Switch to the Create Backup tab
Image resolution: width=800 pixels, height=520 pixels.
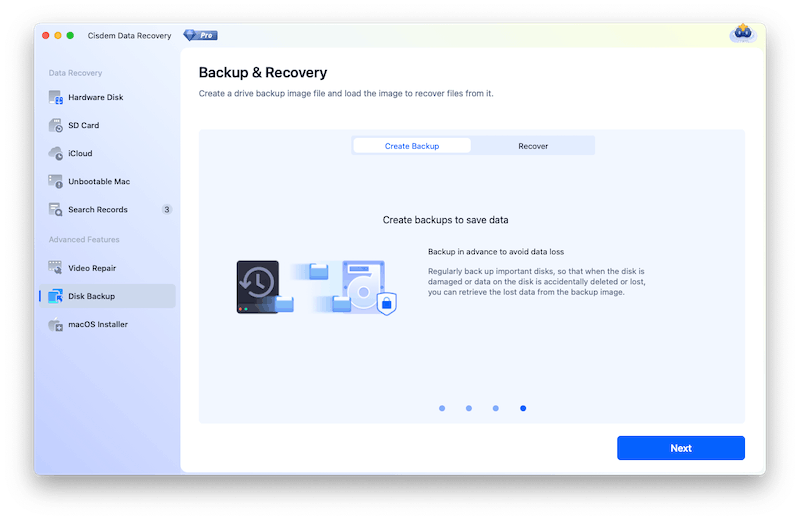[412, 146]
